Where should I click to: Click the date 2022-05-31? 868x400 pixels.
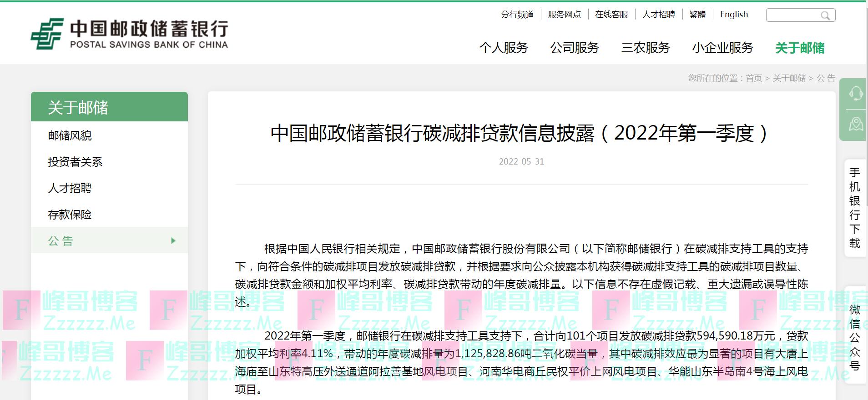click(x=521, y=161)
